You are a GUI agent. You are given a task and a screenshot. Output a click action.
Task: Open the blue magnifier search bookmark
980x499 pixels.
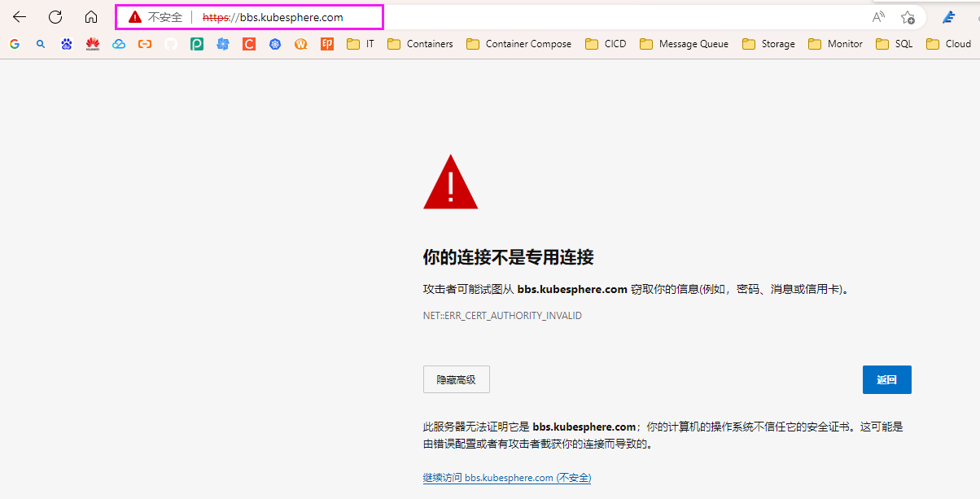pos(41,44)
